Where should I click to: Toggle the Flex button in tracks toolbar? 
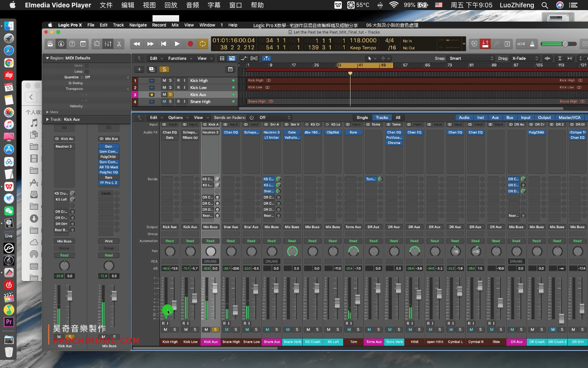254,58
